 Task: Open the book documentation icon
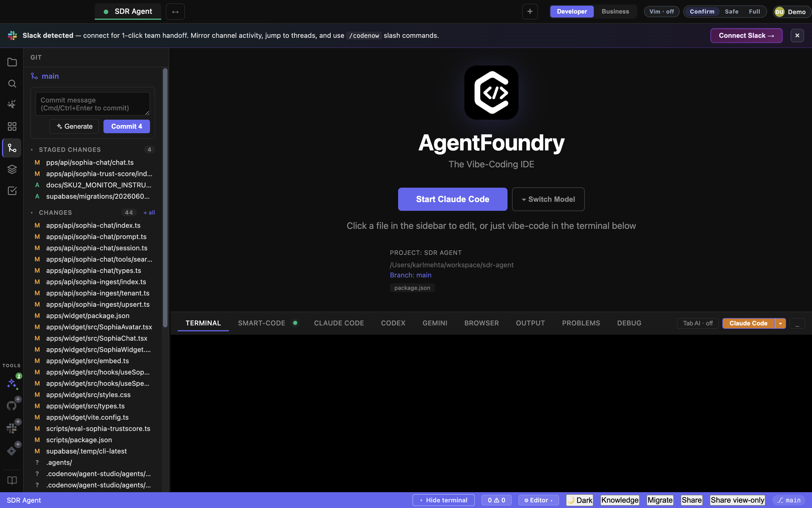click(12, 480)
